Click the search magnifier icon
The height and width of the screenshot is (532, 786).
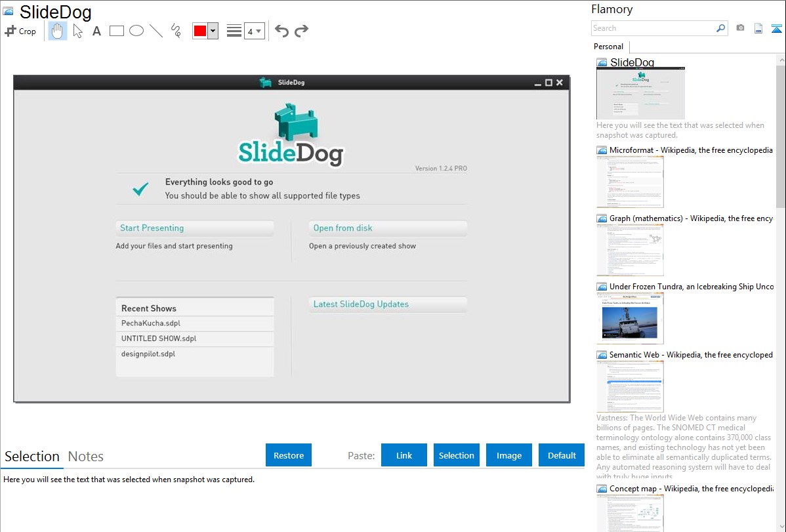point(721,28)
